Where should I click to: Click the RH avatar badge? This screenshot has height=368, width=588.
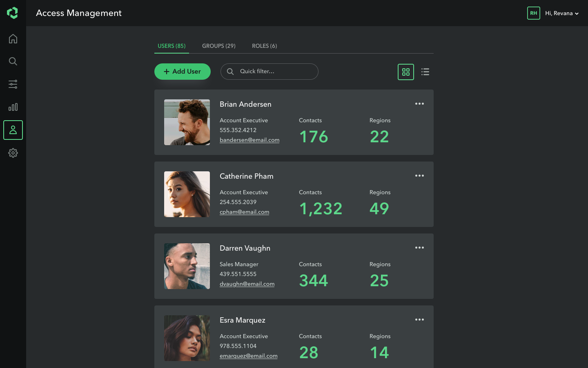(x=533, y=13)
